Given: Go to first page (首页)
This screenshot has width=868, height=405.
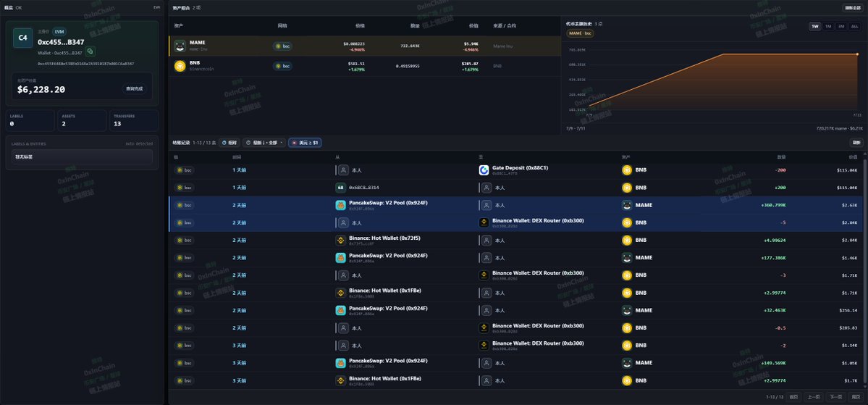Looking at the screenshot, I should coord(794,397).
